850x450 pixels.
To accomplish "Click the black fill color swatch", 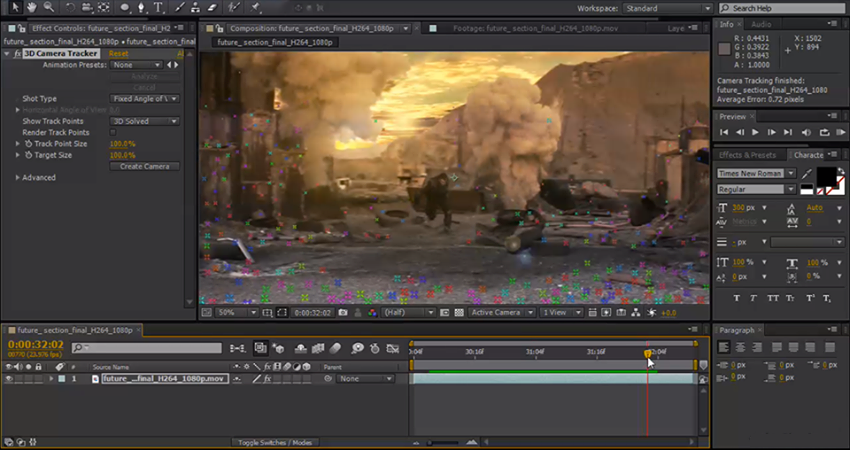I will (826, 176).
